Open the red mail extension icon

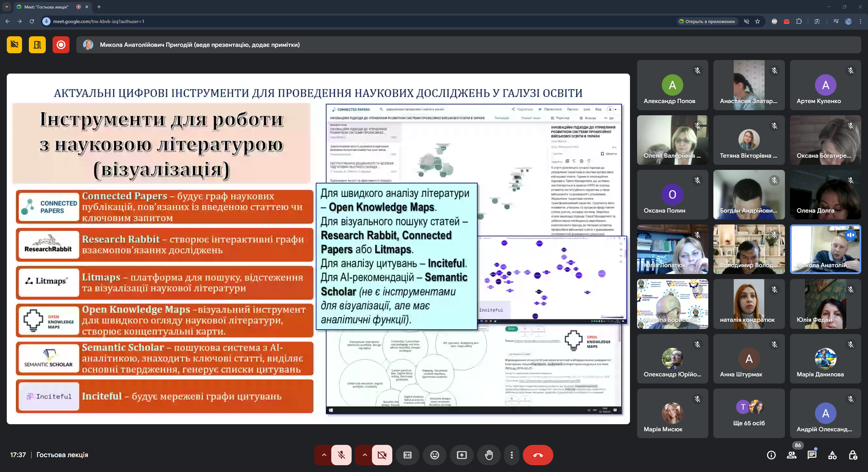click(x=787, y=21)
